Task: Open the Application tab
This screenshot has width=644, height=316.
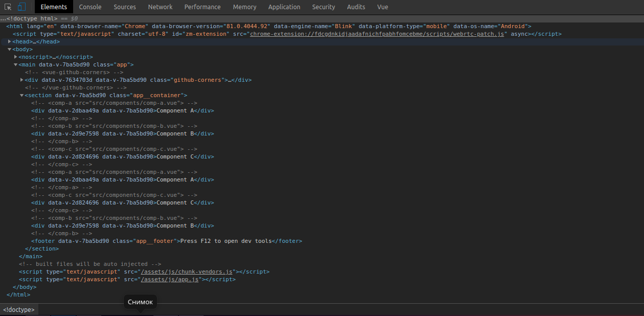Action: point(284,7)
